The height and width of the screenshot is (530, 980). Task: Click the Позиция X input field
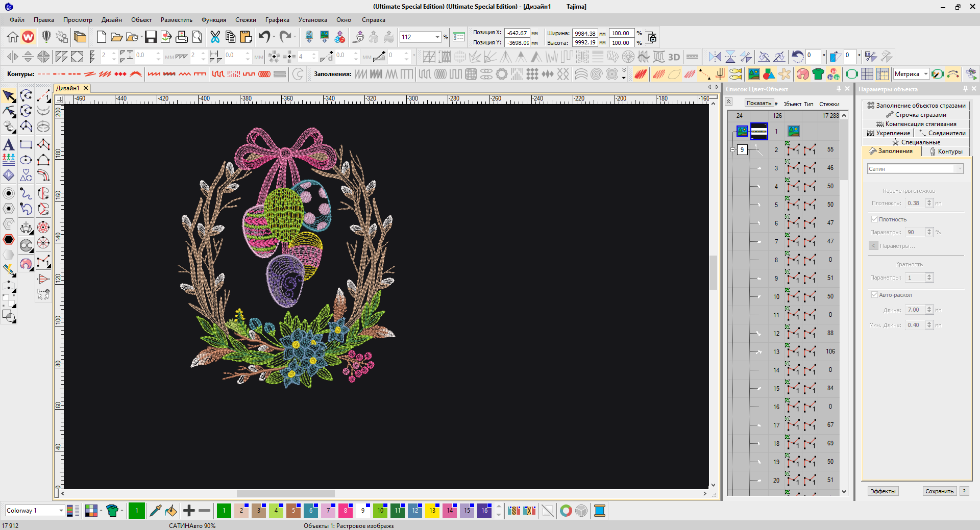click(517, 33)
